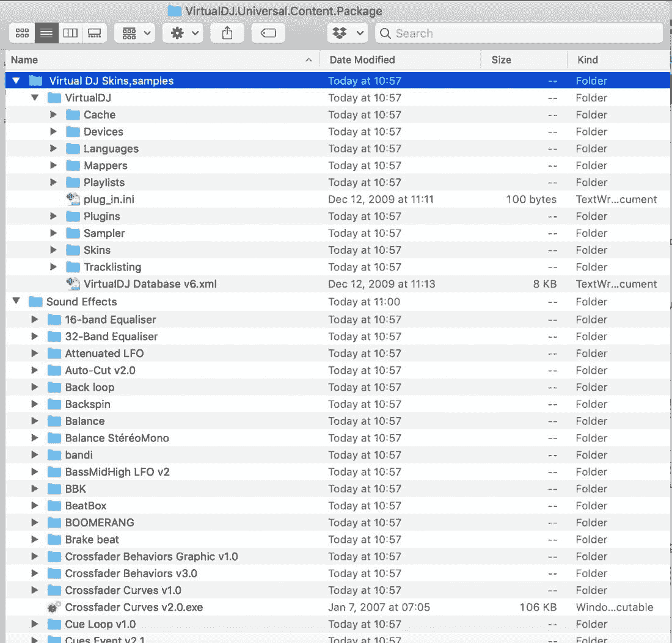Click the VirtualDJ.Universal.Content.Package title folder icon
672x643 pixels.
tap(175, 11)
